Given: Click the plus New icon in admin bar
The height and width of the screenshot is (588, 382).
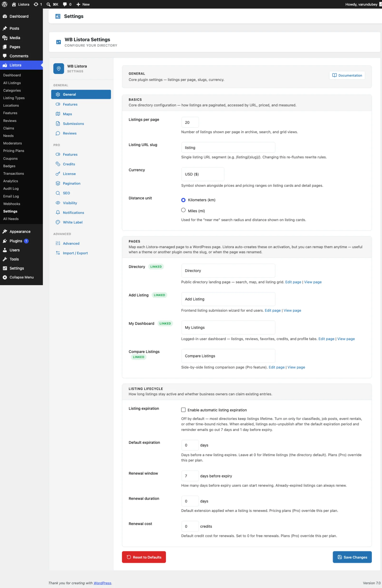Looking at the screenshot, I should click(x=78, y=4).
